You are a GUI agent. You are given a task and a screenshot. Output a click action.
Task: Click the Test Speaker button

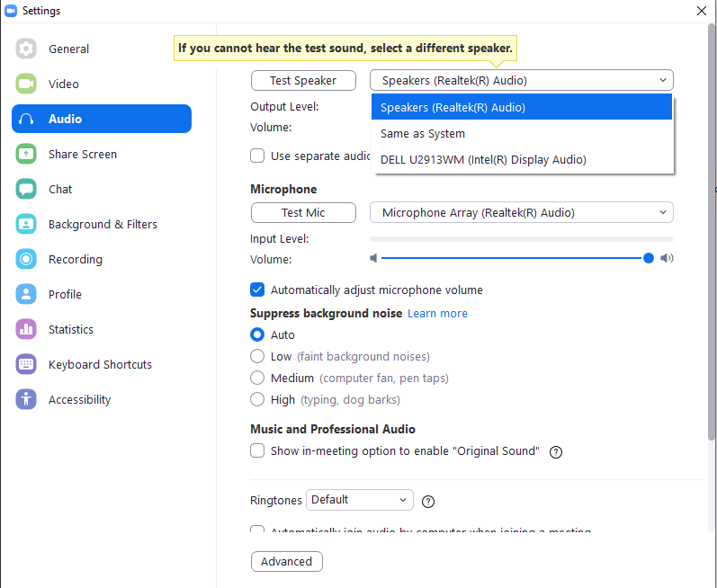pyautogui.click(x=303, y=80)
